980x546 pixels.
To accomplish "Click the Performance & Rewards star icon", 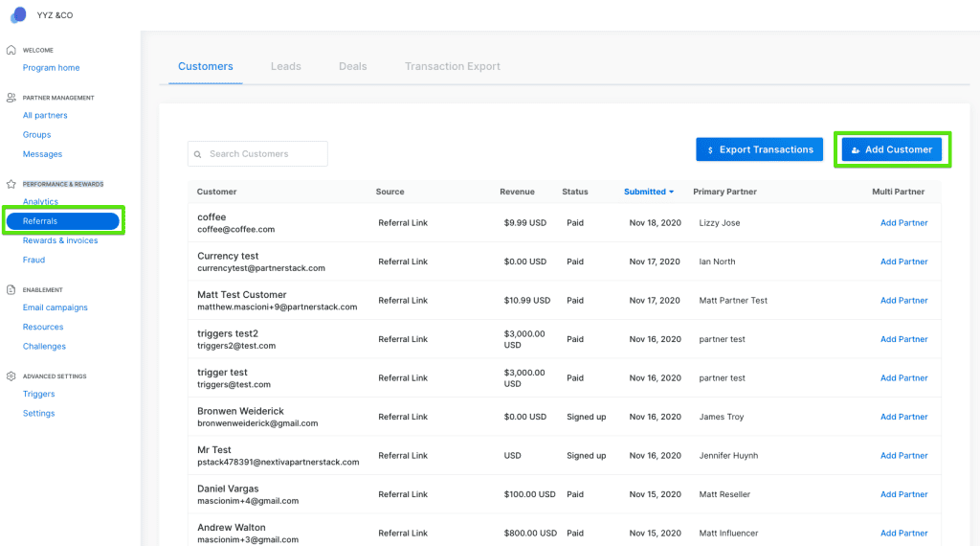I will point(11,184).
